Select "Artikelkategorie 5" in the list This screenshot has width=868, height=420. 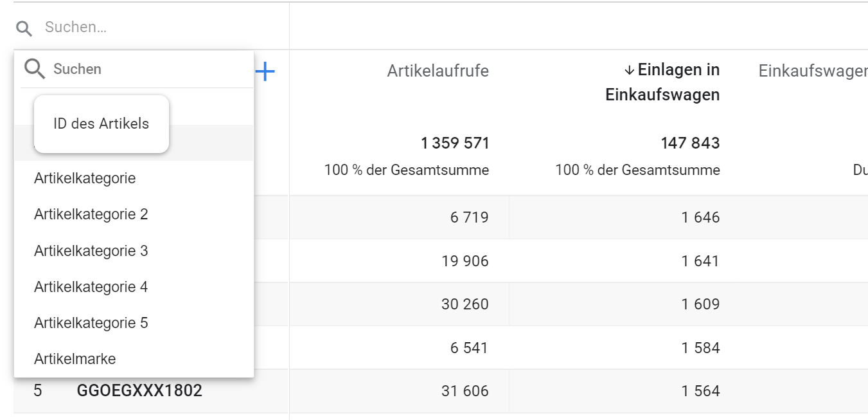(x=89, y=322)
